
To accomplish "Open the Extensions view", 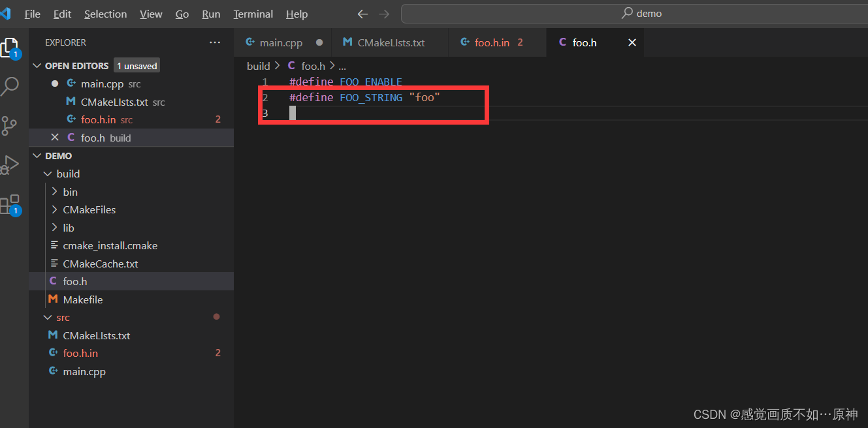I will point(13,203).
